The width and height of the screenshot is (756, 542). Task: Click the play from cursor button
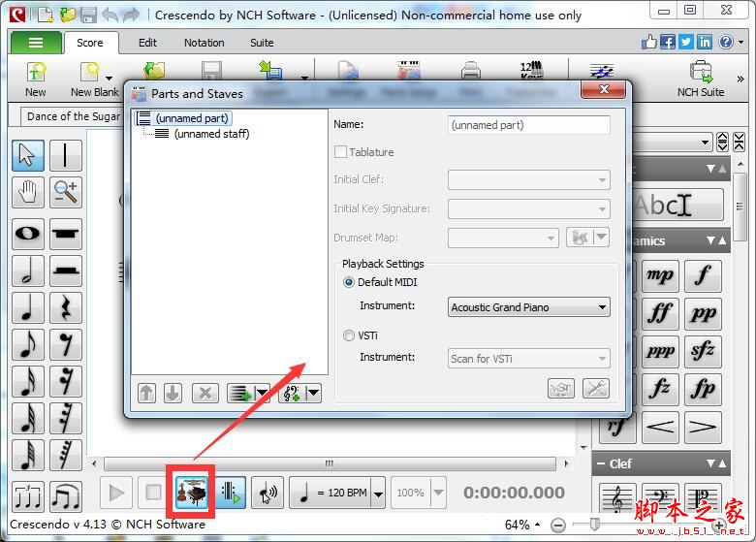pyautogui.click(x=230, y=493)
